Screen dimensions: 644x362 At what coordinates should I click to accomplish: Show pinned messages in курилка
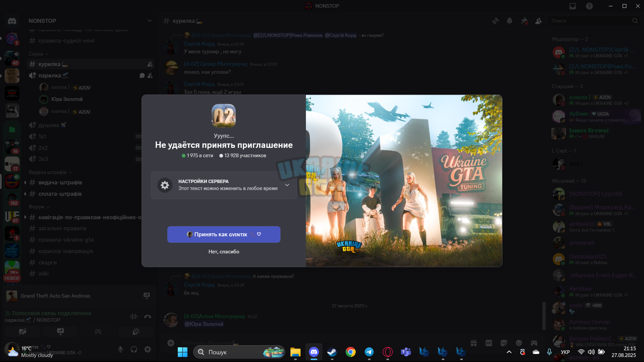coord(524,21)
